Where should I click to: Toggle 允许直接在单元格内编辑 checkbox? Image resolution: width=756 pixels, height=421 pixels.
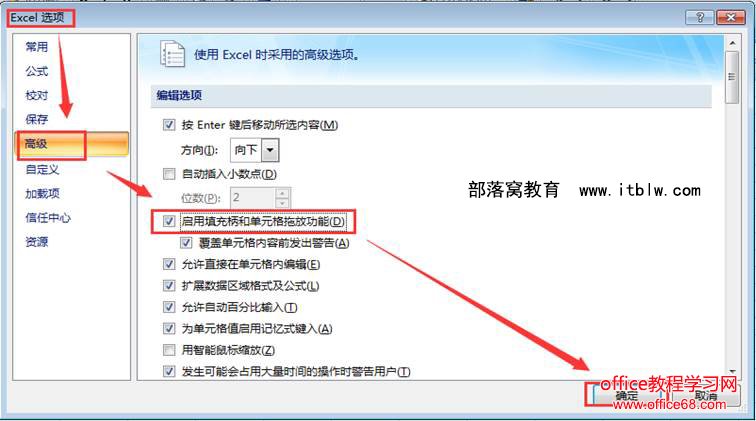[x=169, y=264]
